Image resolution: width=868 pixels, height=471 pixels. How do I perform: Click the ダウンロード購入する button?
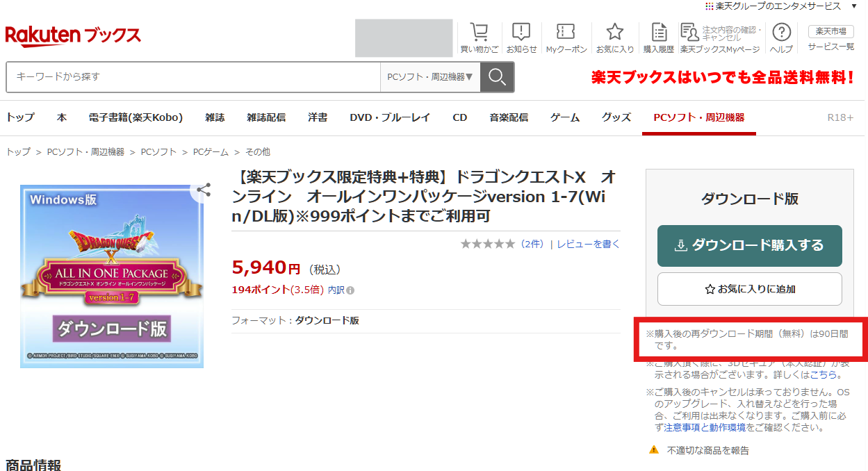[x=750, y=245]
